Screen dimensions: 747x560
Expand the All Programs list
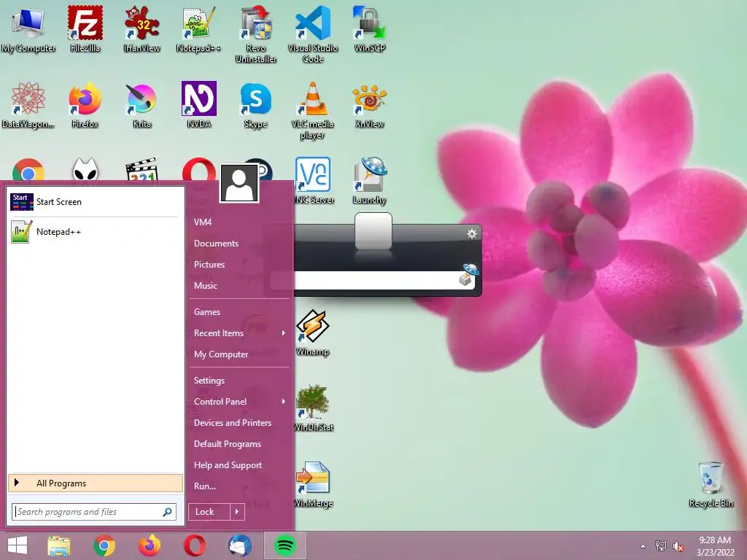[96, 483]
